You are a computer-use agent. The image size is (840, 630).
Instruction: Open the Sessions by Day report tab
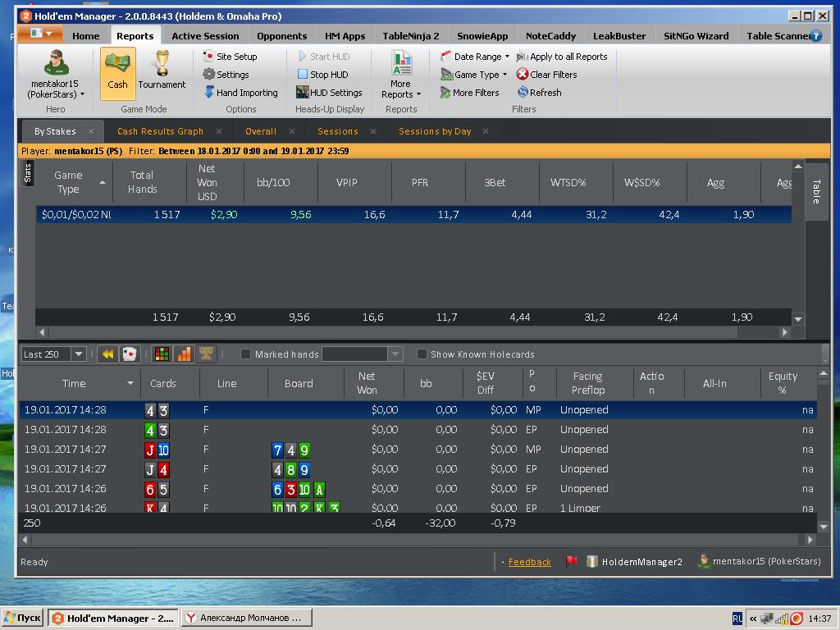coord(435,131)
